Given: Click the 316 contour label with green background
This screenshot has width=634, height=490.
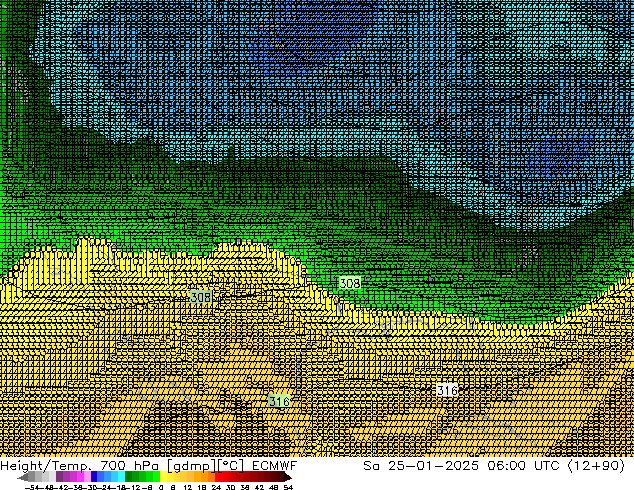Looking at the screenshot, I should point(279,401).
